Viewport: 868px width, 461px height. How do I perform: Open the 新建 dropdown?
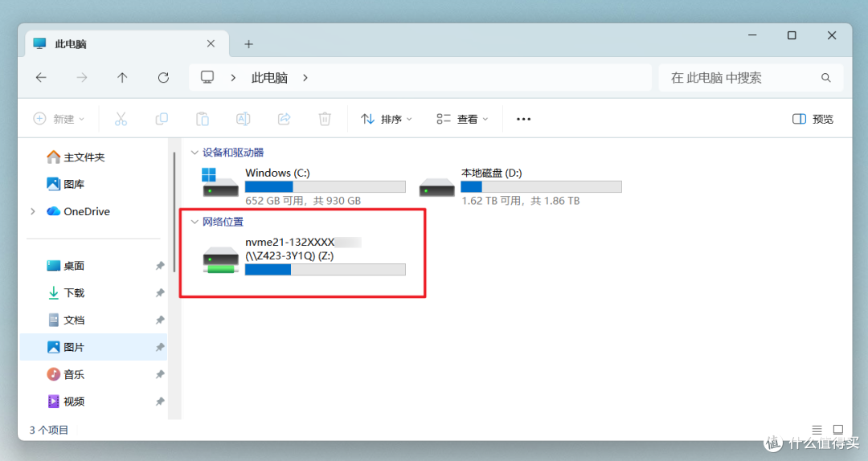pos(59,119)
